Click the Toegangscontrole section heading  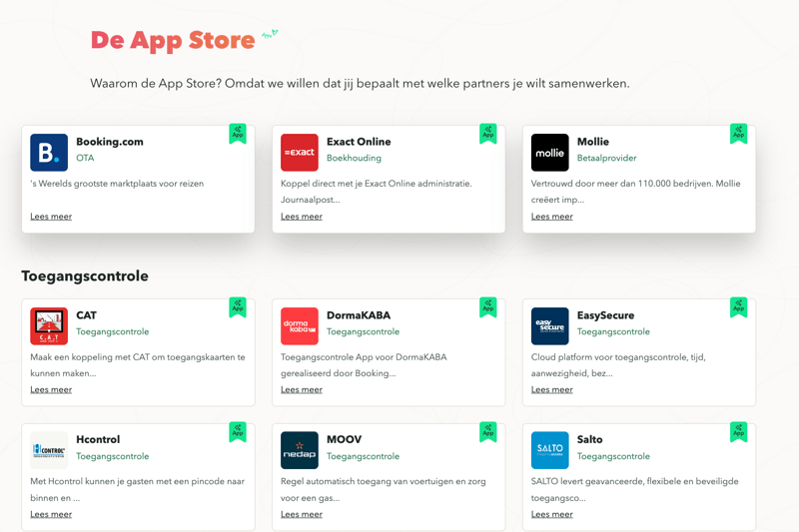click(x=85, y=275)
